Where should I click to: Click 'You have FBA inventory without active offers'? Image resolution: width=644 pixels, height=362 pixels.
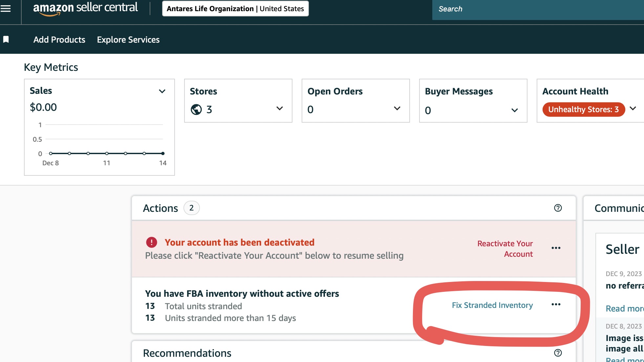tap(242, 293)
